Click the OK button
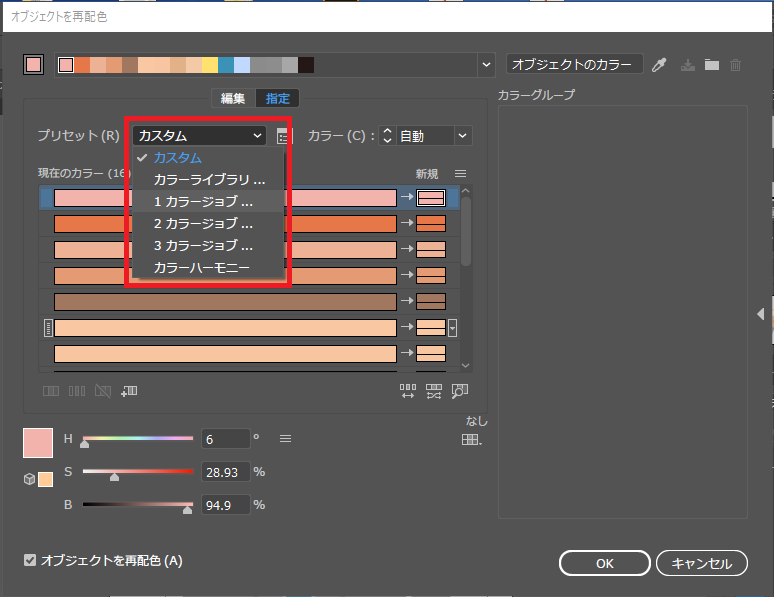Screen dimensions: 774x597 (x=605, y=563)
